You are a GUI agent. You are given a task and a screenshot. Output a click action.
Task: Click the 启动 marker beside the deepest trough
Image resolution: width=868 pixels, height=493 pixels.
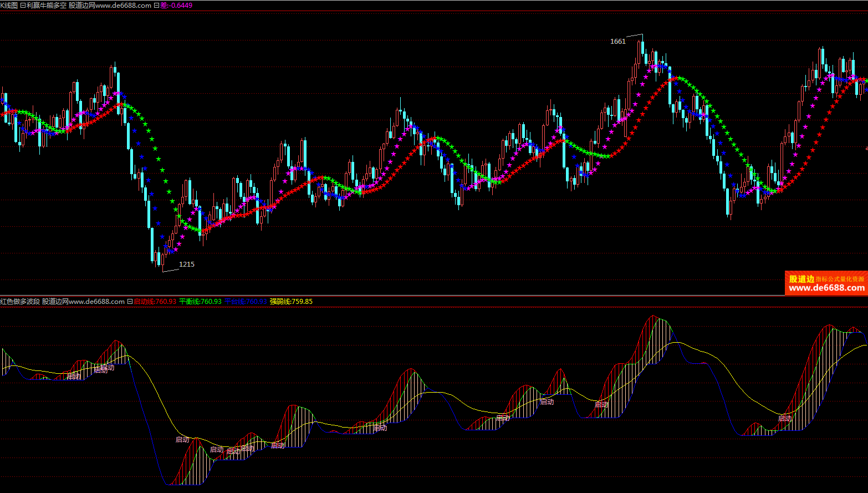click(182, 440)
